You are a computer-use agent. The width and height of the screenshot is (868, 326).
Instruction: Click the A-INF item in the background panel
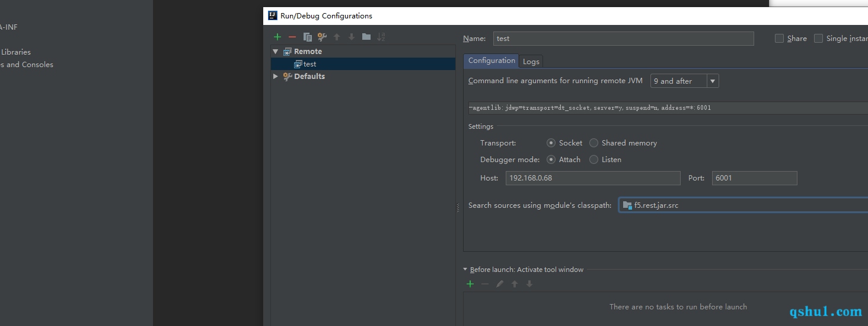point(8,27)
